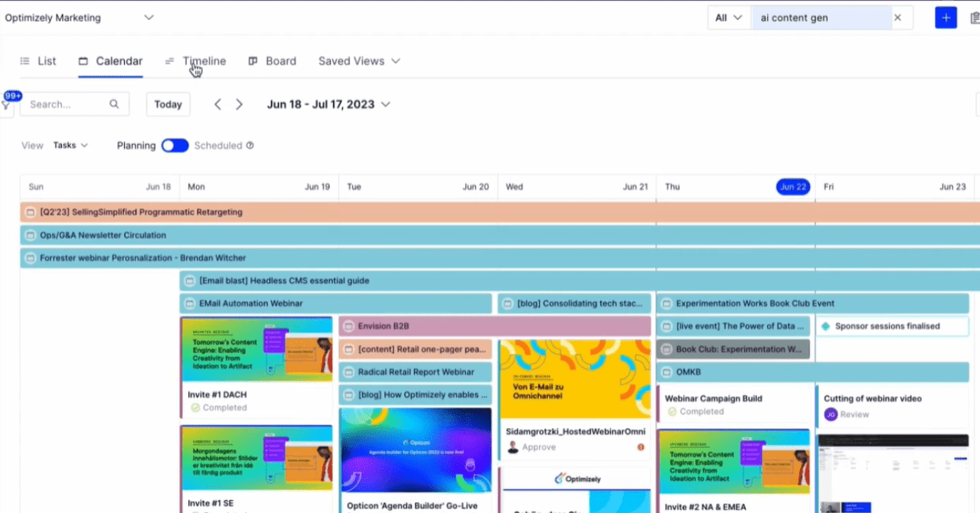
Task: Click calendar icon on EMail Automation Webinar bar
Action: tap(190, 303)
